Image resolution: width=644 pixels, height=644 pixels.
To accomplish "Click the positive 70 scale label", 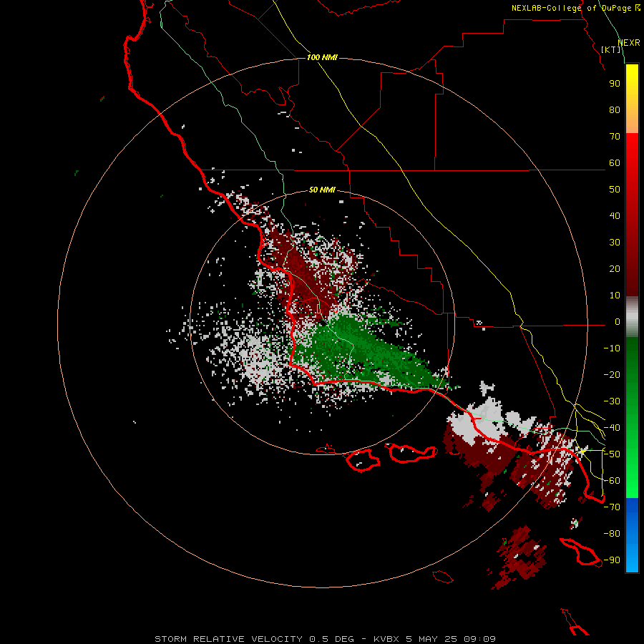I will (615, 137).
